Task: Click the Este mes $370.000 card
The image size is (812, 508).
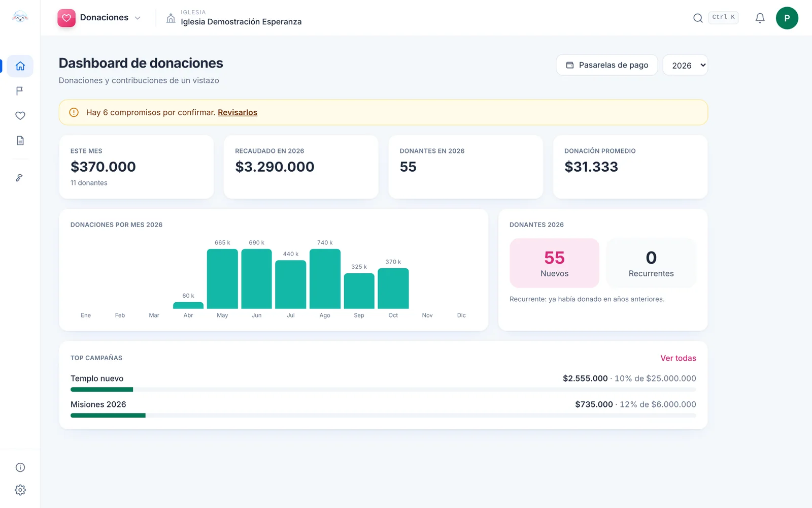Action: (136, 167)
